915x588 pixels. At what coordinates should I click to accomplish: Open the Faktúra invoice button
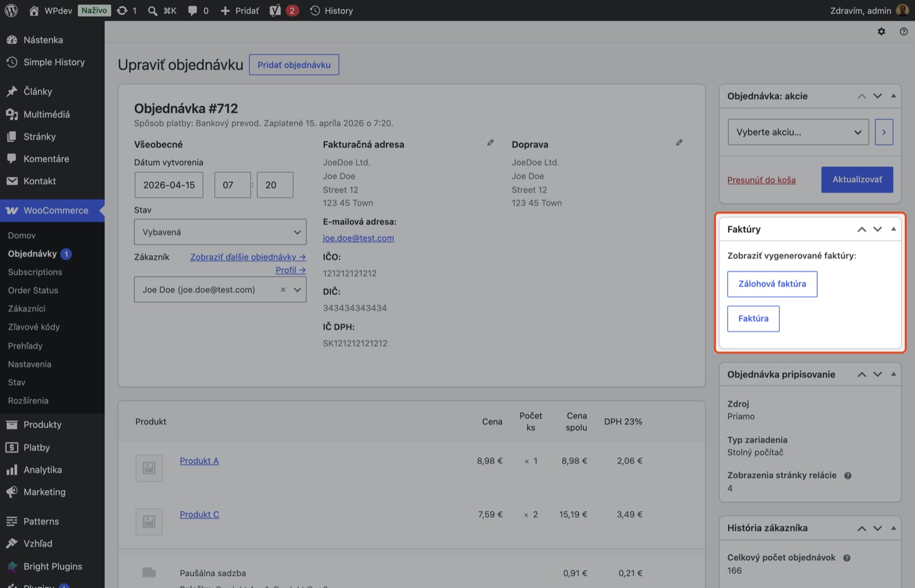tap(753, 319)
